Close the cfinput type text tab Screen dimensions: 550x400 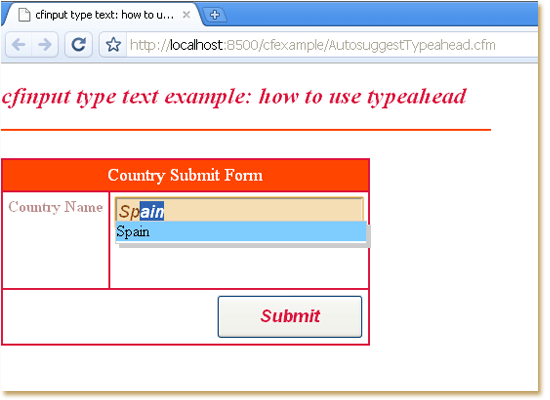tap(187, 15)
